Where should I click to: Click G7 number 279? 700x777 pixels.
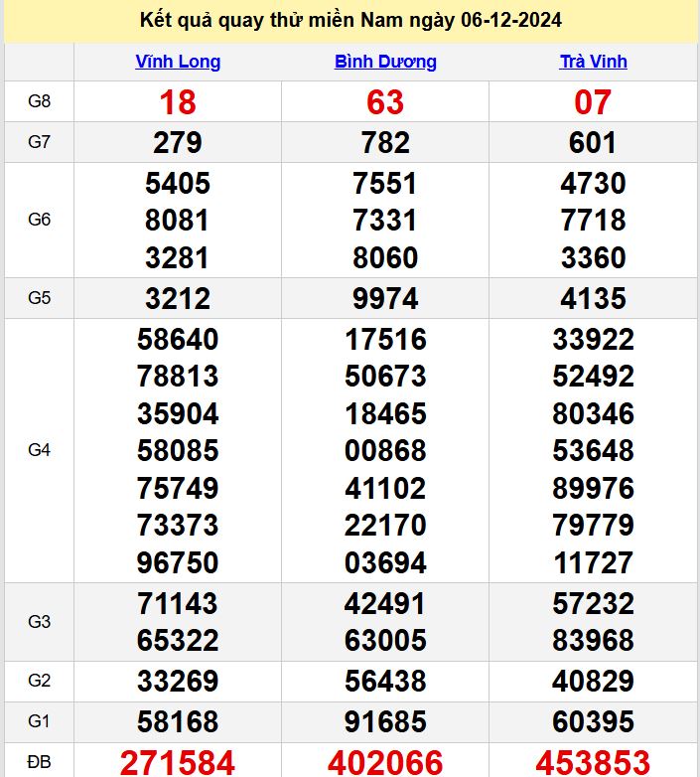tap(178, 143)
